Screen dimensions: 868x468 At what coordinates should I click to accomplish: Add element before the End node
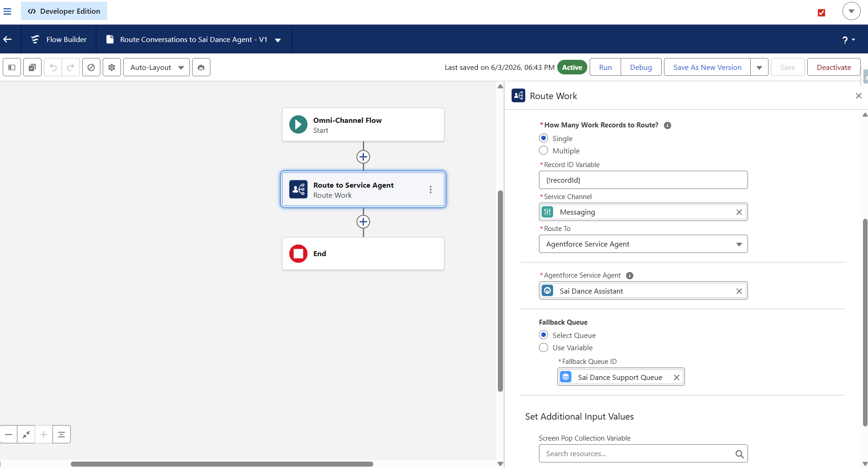click(x=363, y=222)
